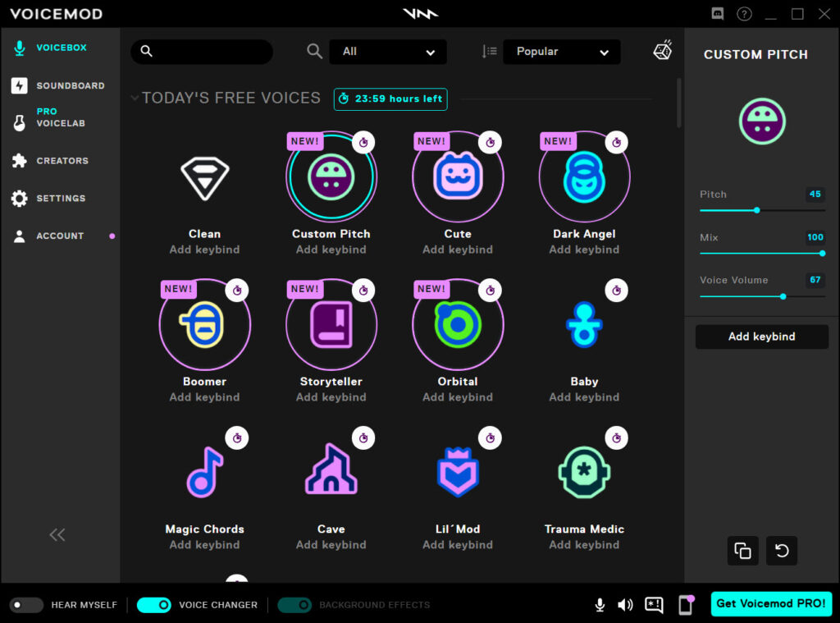
Task: Click Add keybind under Trauma Medic
Action: coord(584,545)
